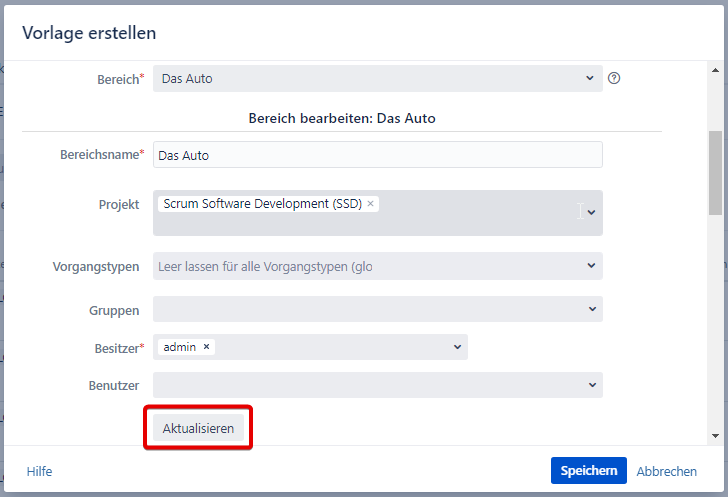Remove the Scrum Software Development project tag
This screenshot has height=497, width=728.
pos(371,204)
